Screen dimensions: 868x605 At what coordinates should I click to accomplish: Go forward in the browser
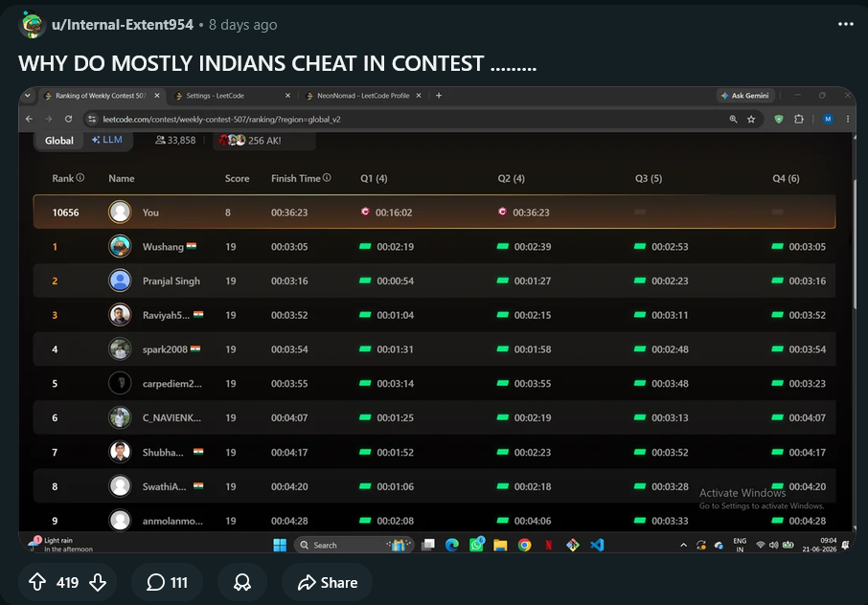coord(49,119)
